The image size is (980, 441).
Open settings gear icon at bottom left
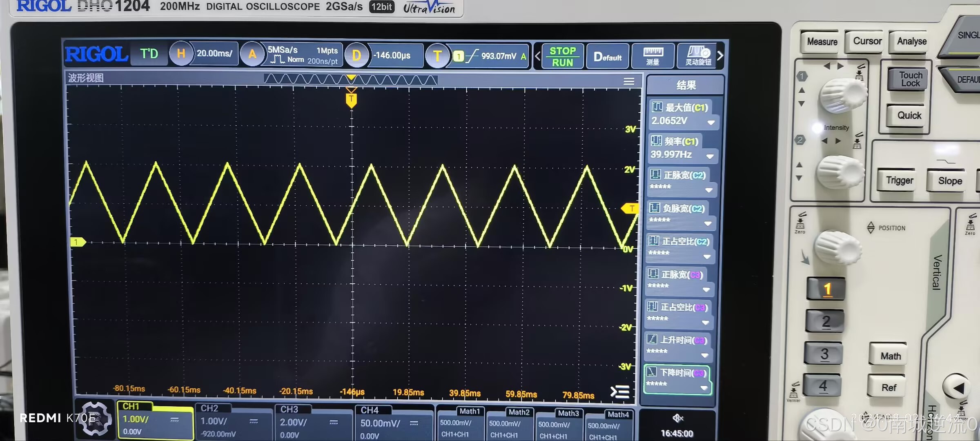95,419
